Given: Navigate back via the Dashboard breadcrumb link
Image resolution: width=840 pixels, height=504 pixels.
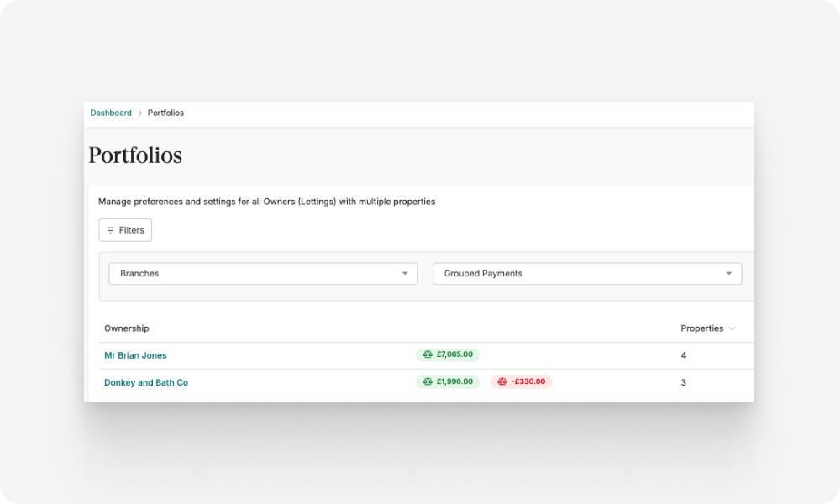Looking at the screenshot, I should click(110, 113).
